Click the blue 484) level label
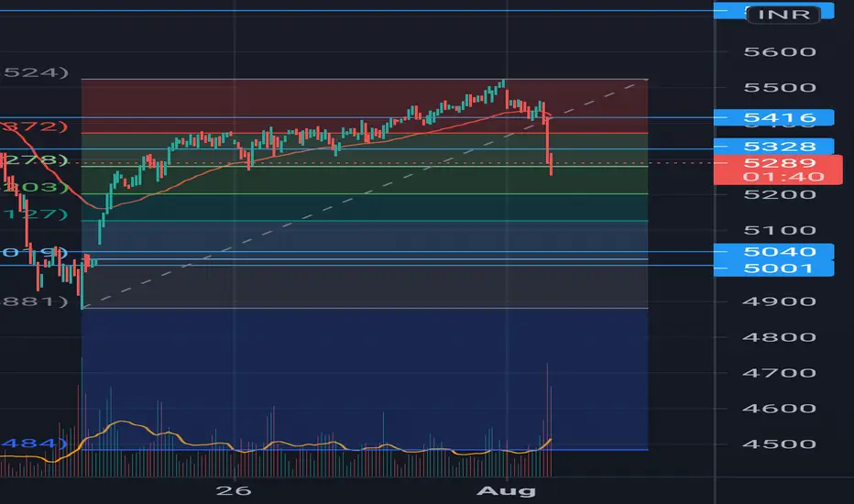 (34, 443)
